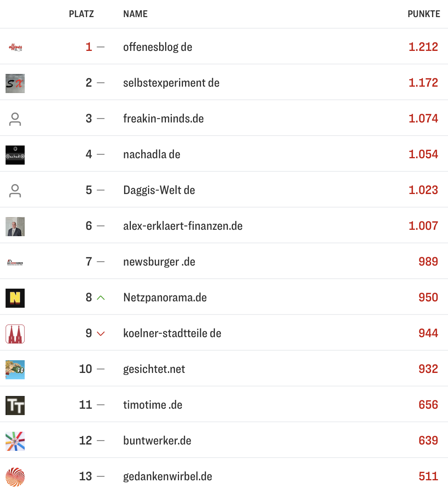448x493 pixels.
Task: Click the red down arrow at rank 9
Action: click(101, 334)
